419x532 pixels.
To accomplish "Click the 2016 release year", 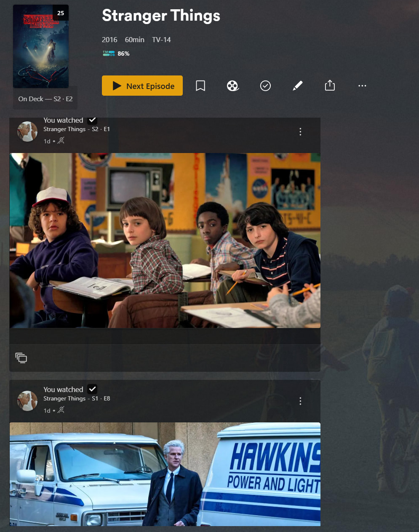I will click(x=109, y=40).
